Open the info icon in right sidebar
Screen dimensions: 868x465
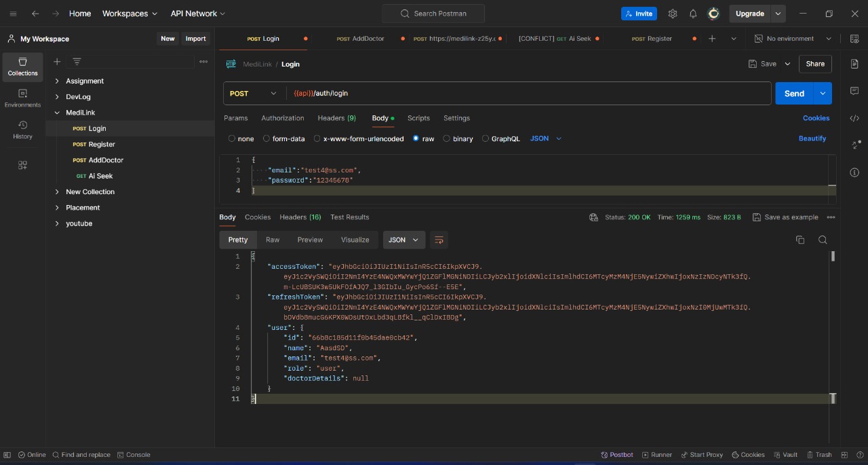tap(854, 172)
